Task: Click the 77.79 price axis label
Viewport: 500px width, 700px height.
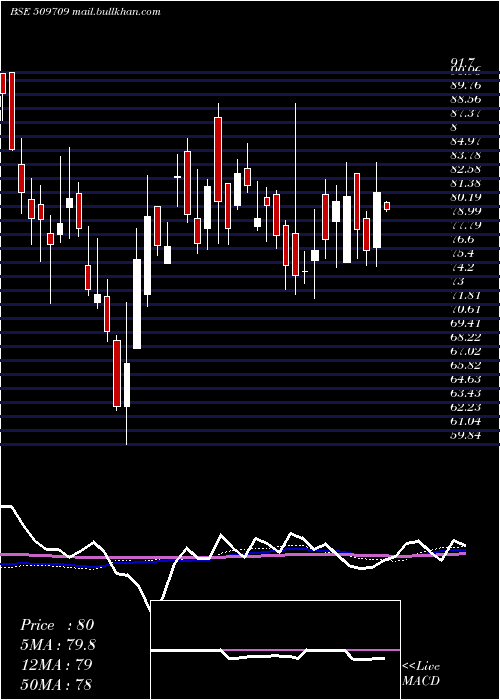Action: pyautogui.click(x=466, y=225)
